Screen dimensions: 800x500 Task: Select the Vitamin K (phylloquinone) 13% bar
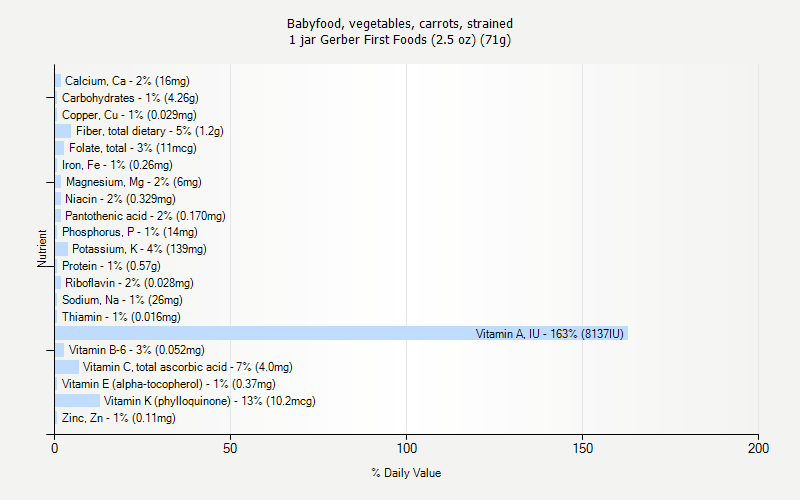(78, 401)
